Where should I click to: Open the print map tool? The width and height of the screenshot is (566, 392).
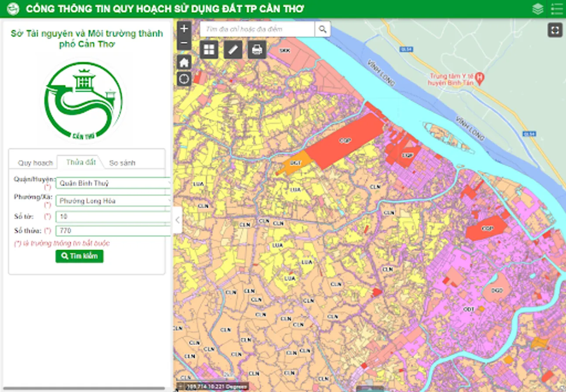click(257, 50)
